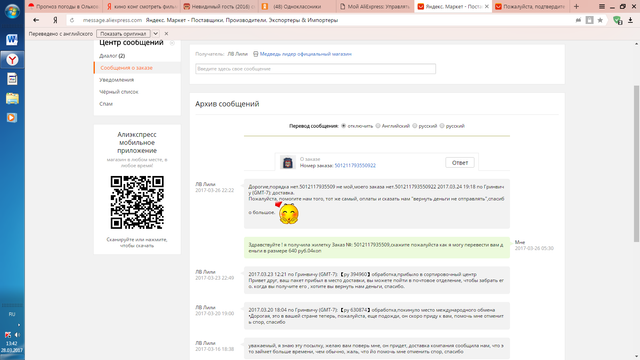Click the message input field
This screenshot has width=640, height=360.
pyautogui.click(x=316, y=69)
